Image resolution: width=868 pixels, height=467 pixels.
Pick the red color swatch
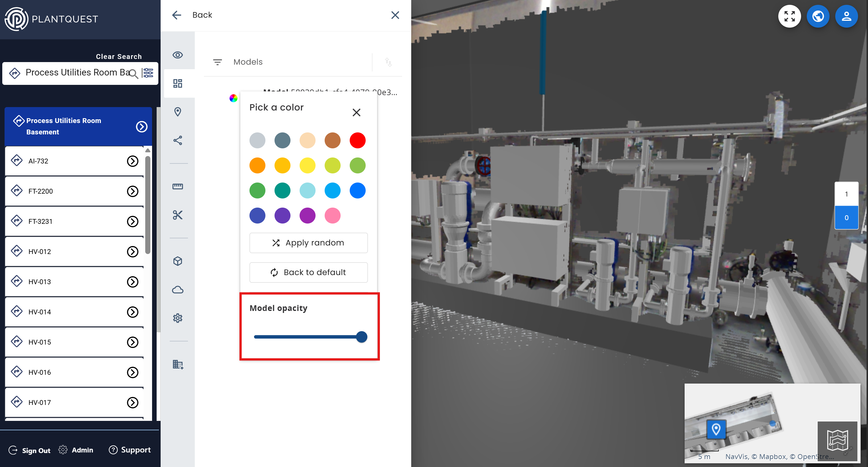coord(357,140)
